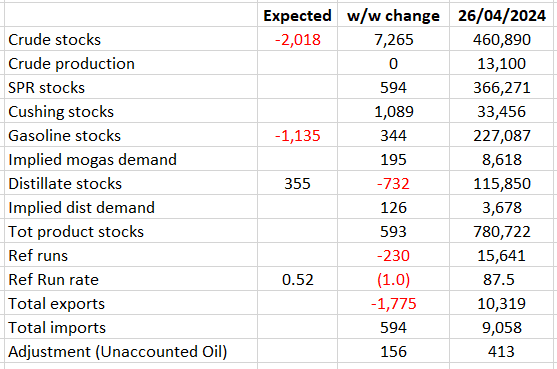Screen dimensions: 557x369
Task: Select the w/w change header cell
Action: point(393,15)
